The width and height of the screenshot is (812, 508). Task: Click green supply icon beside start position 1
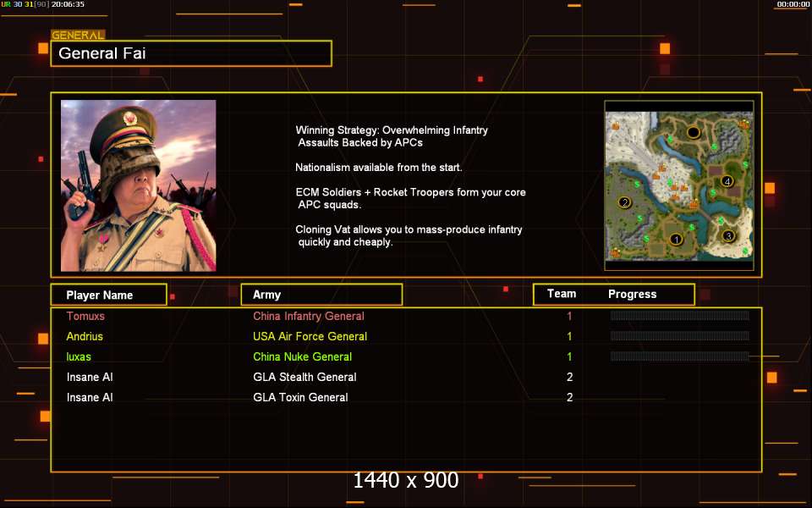[691, 227]
